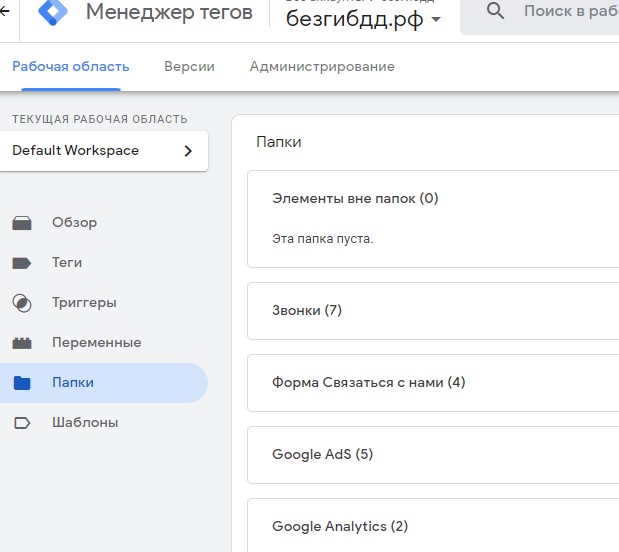The width and height of the screenshot is (619, 552).
Task: Open the Администрирование tab
Action: (322, 67)
